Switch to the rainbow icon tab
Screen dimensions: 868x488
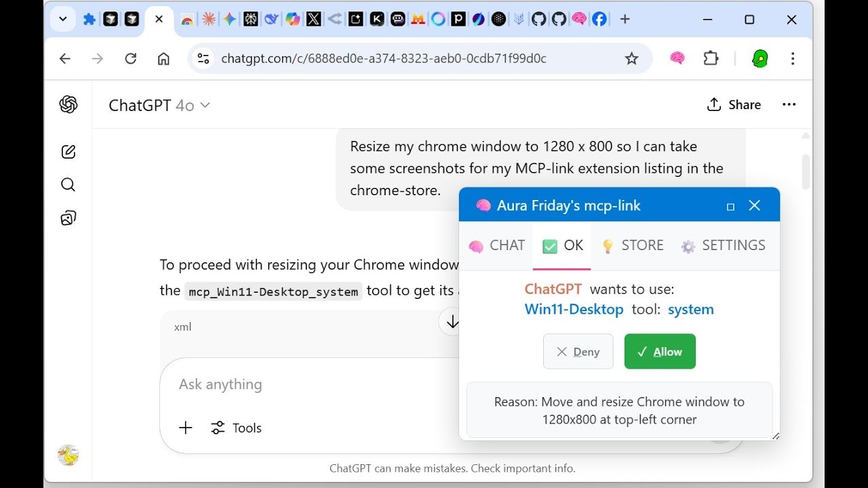point(187,20)
